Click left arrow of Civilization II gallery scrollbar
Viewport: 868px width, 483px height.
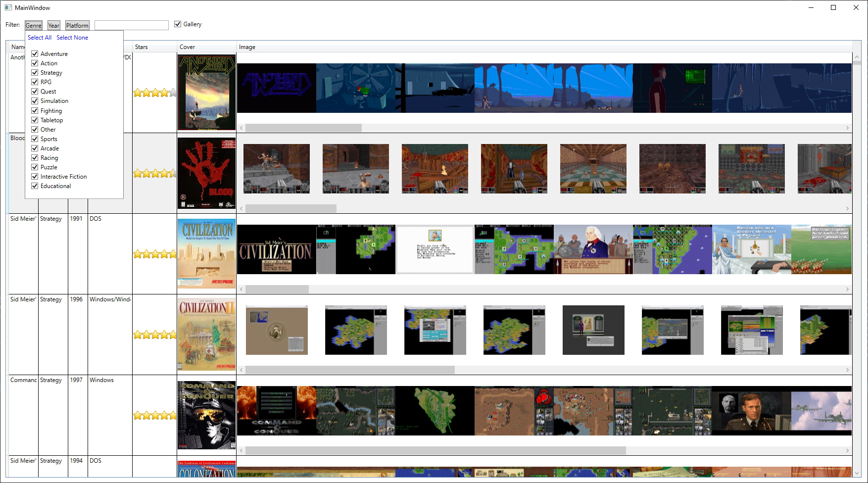[x=241, y=370]
